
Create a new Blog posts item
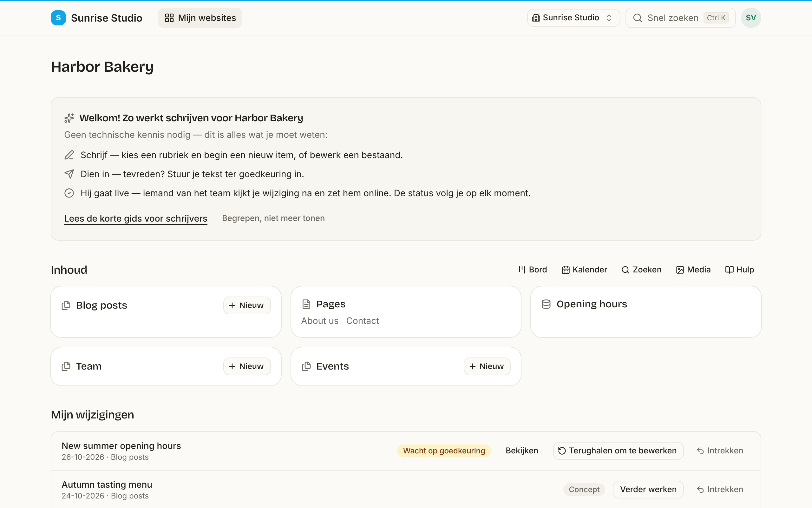[247, 305]
